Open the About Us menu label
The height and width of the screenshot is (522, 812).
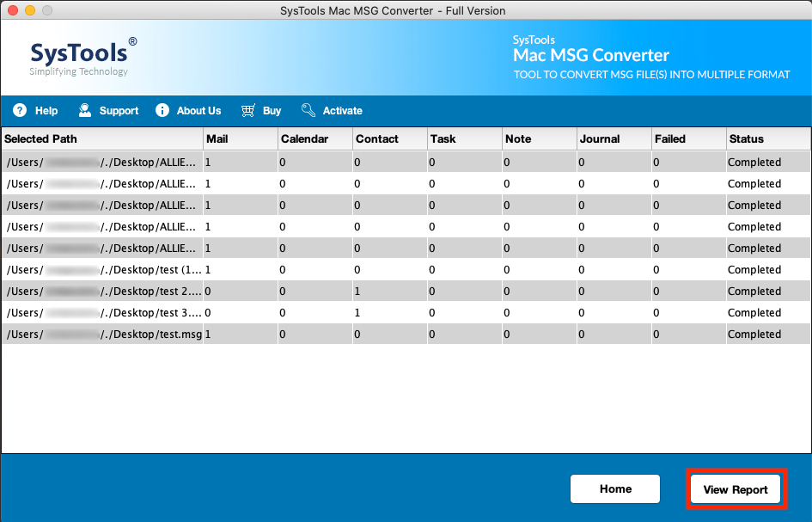tap(198, 110)
